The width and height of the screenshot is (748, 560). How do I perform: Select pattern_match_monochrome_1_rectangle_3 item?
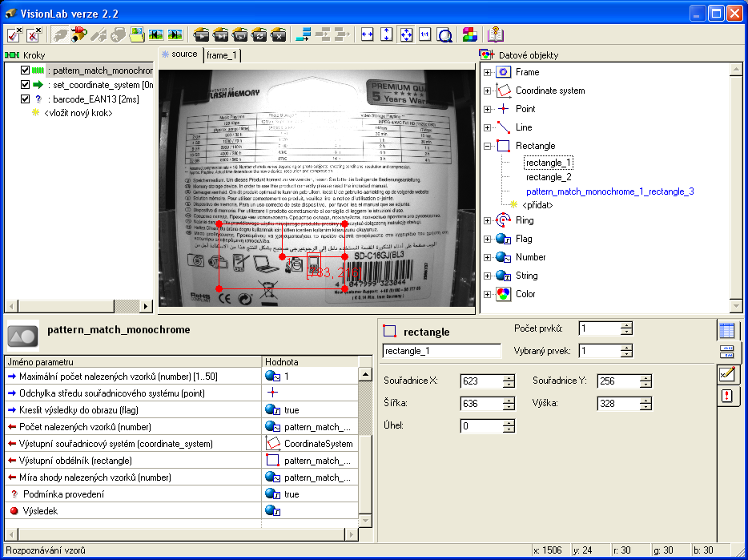(x=609, y=191)
